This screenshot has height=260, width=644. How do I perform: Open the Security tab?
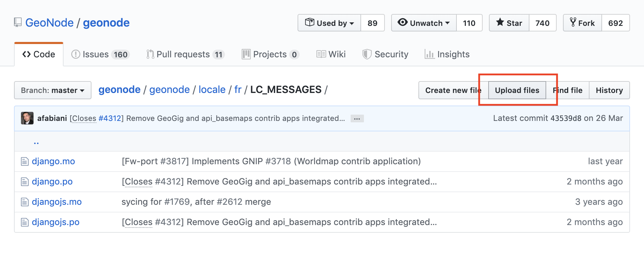pos(385,55)
